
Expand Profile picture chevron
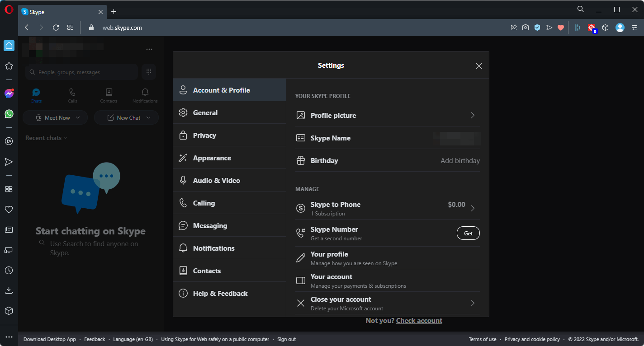pyautogui.click(x=473, y=115)
